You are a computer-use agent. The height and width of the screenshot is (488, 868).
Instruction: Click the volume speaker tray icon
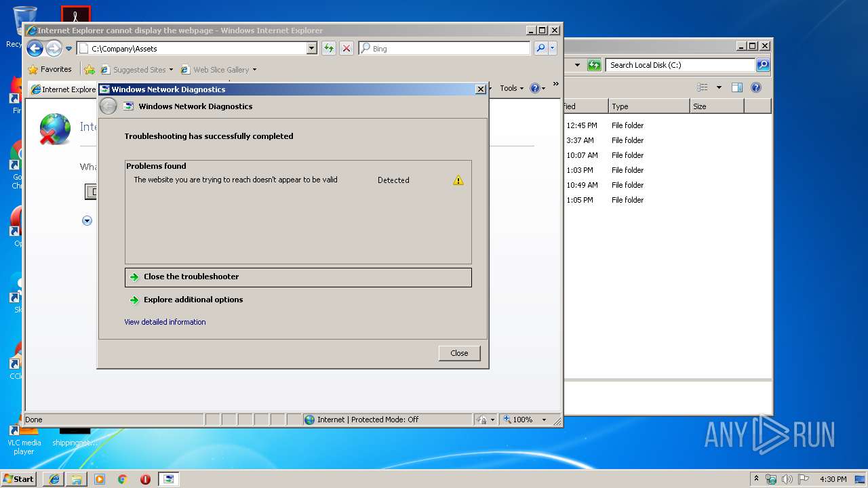coord(787,479)
